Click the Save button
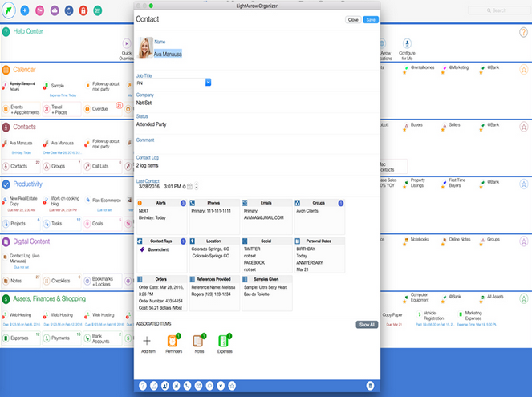The height and width of the screenshot is (397, 532). [370, 19]
